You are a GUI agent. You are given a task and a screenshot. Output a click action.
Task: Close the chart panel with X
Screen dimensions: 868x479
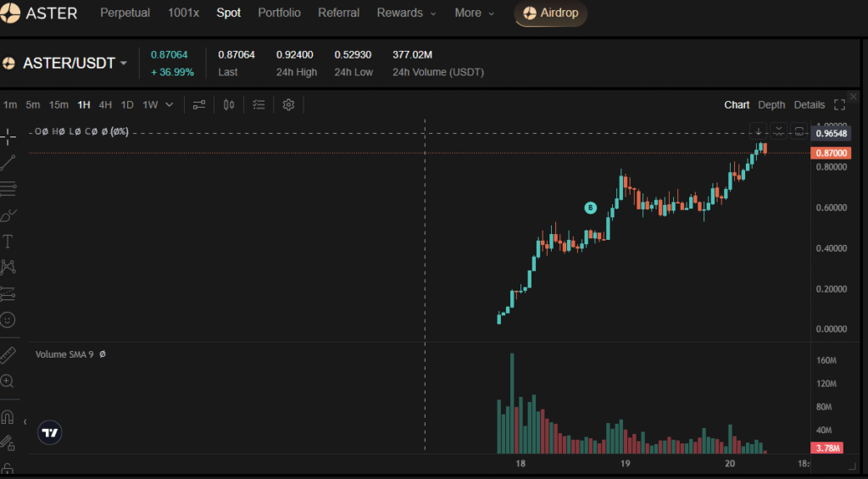[x=853, y=97]
